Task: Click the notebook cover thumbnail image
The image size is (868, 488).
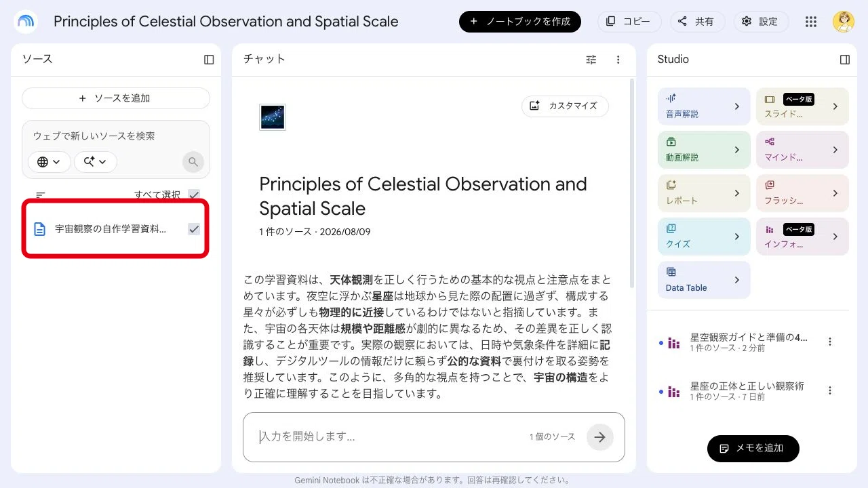Action: pos(273,117)
